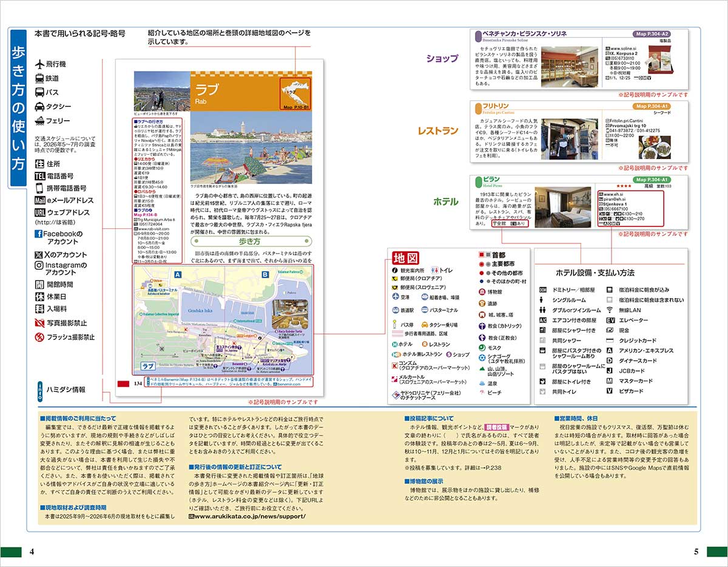Click the bus (バス) icon
The height and width of the screenshot is (567, 728).
click(x=40, y=92)
